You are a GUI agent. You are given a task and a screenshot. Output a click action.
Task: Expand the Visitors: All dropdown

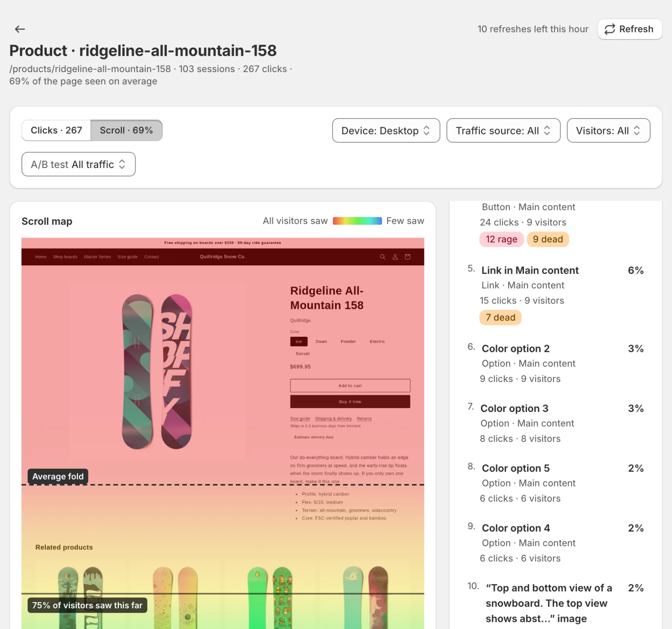(608, 131)
